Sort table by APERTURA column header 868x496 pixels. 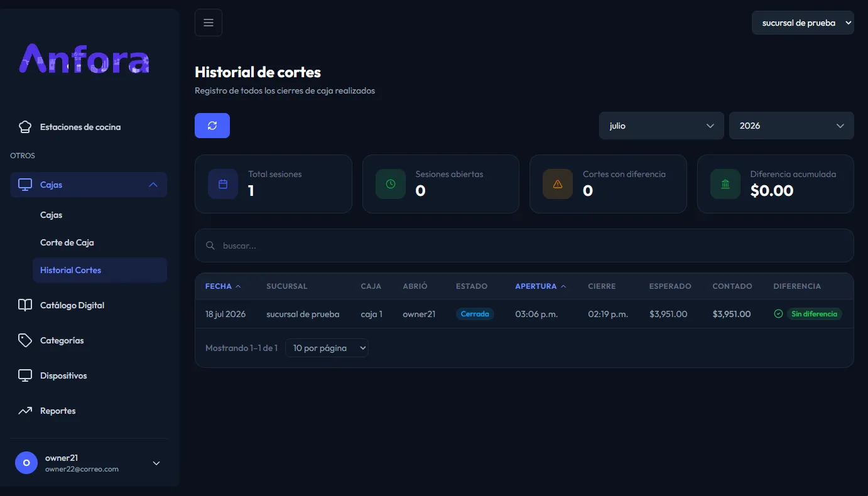coord(541,286)
